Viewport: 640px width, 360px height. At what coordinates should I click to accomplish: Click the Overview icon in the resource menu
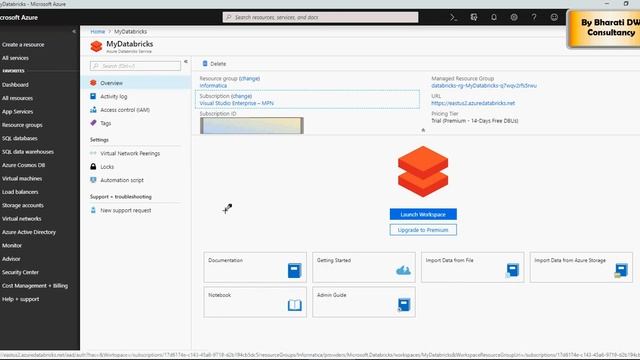[x=93, y=83]
